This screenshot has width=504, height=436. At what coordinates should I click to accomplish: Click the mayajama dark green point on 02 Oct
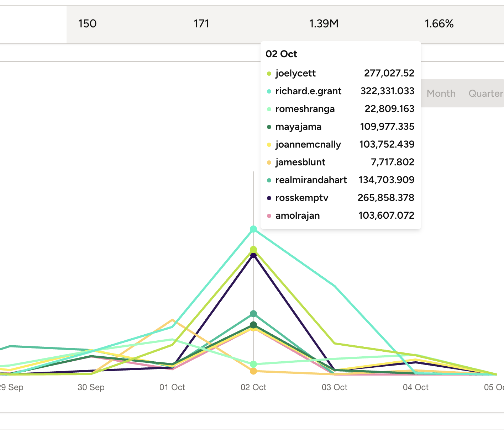tap(253, 325)
